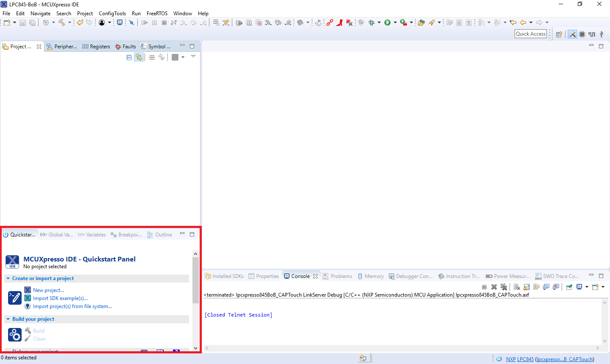Open the Project Explorer View Menu triangle
This screenshot has height=364, width=610.
pyautogui.click(x=193, y=57)
